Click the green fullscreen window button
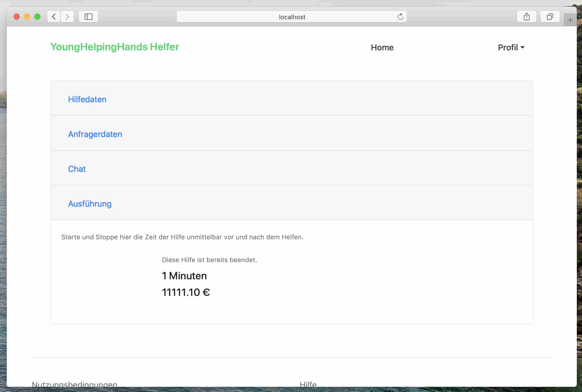This screenshot has width=582, height=392. [37, 17]
